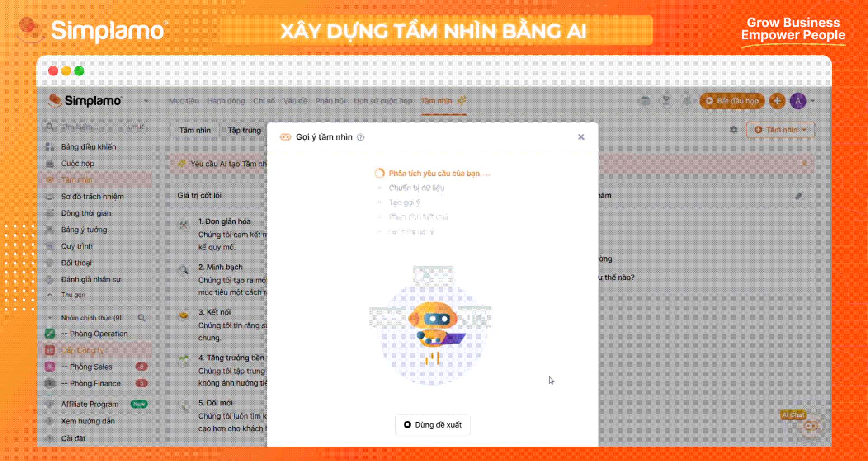The width and height of the screenshot is (868, 461).
Task: Click the AI sparkle icon beside the Tầm nhìn tab
Action: (461, 101)
